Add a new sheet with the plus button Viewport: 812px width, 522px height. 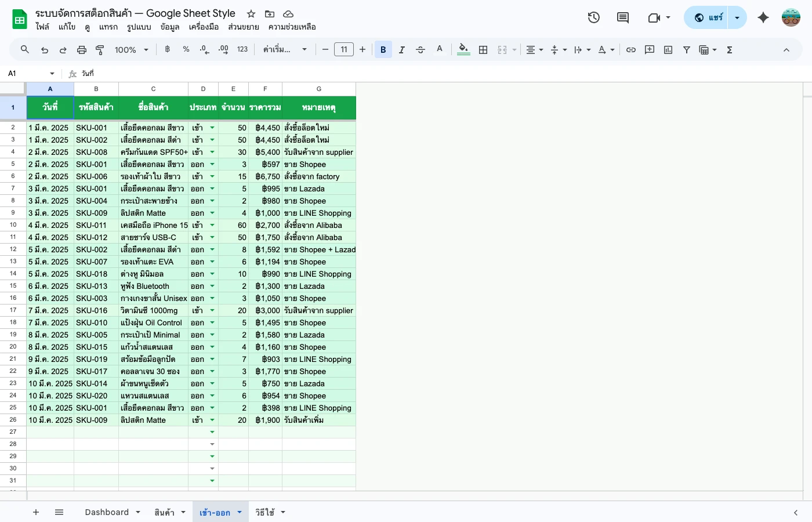pos(36,512)
